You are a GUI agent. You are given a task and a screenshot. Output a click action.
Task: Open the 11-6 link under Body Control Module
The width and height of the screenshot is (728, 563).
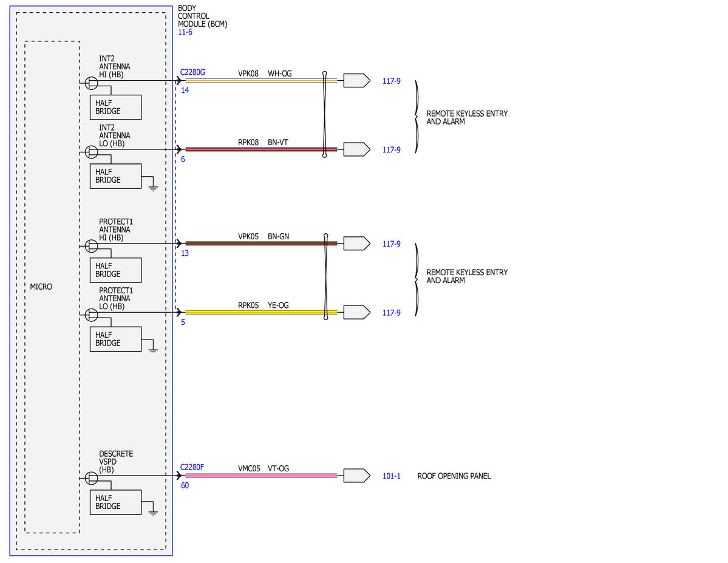click(185, 32)
